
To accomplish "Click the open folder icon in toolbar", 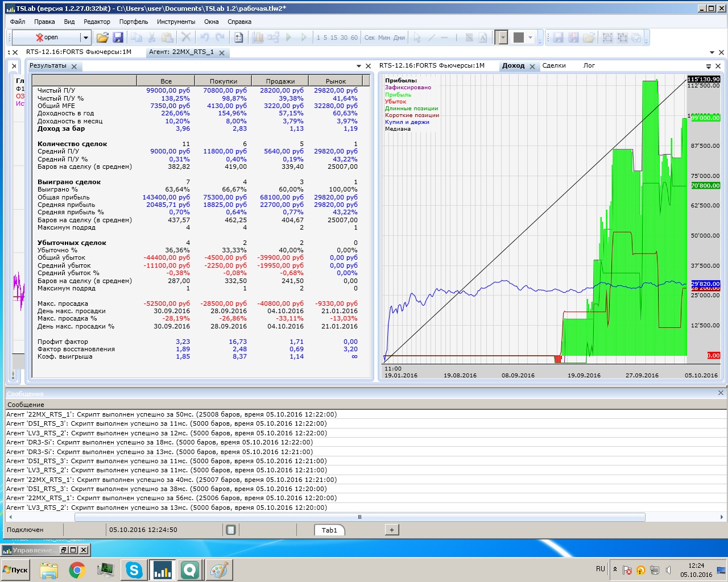I will point(102,38).
